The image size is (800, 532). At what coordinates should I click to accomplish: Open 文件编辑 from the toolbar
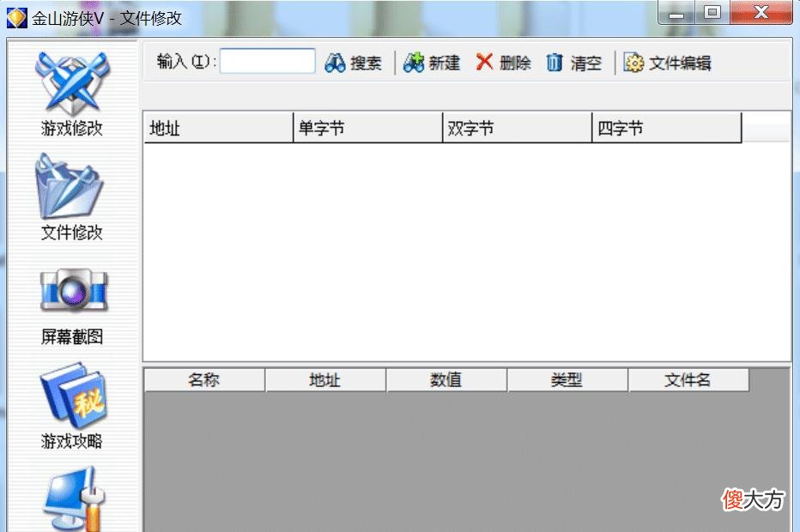667,63
